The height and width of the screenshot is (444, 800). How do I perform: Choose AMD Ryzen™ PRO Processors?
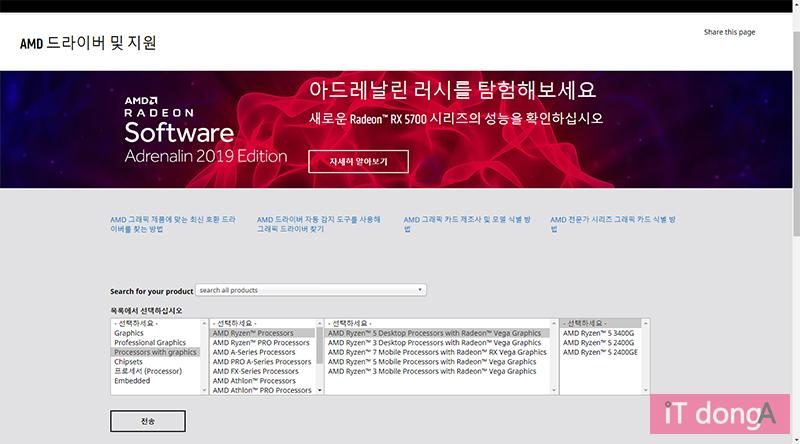point(261,343)
